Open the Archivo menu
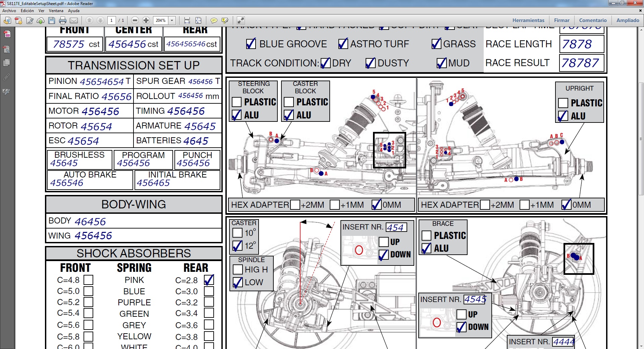Viewport: 644px width, 349px height. point(9,11)
